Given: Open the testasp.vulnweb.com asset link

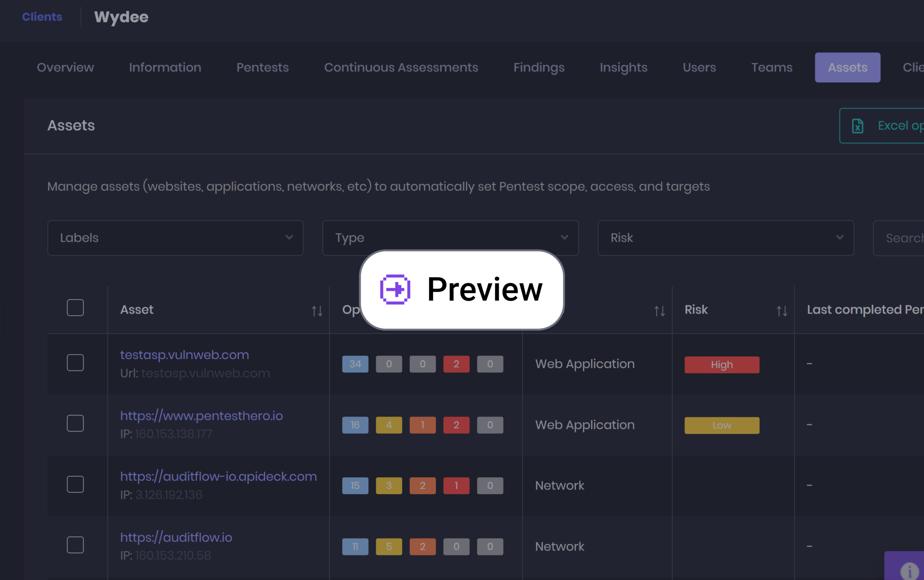Looking at the screenshot, I should [184, 355].
